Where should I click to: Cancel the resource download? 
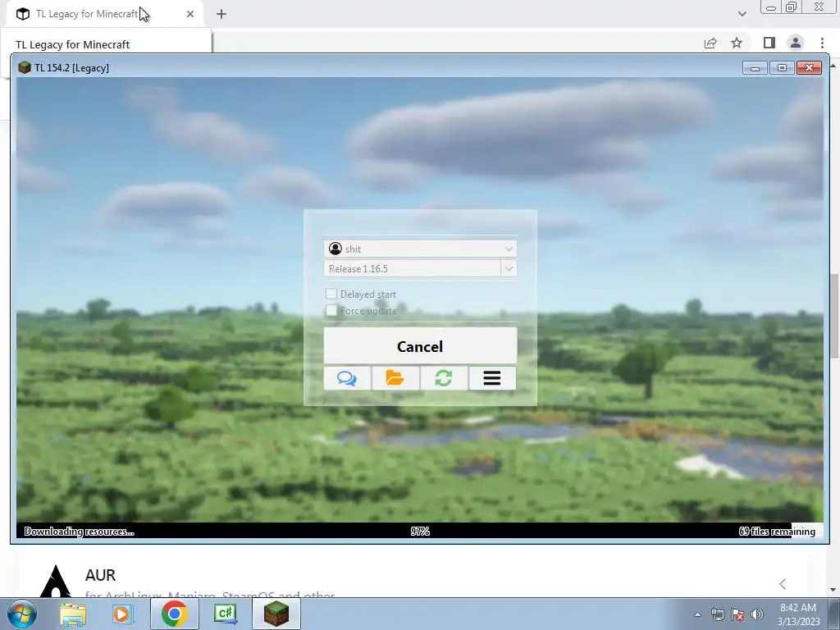420,346
